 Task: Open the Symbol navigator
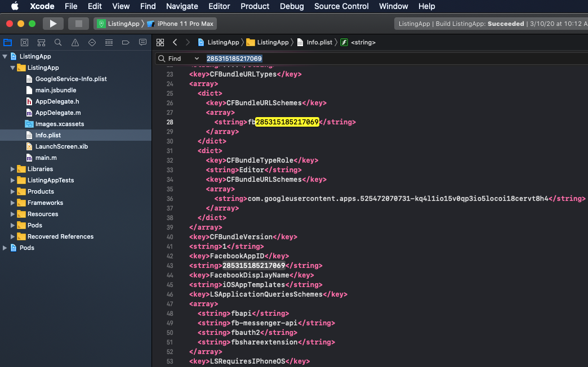point(41,43)
